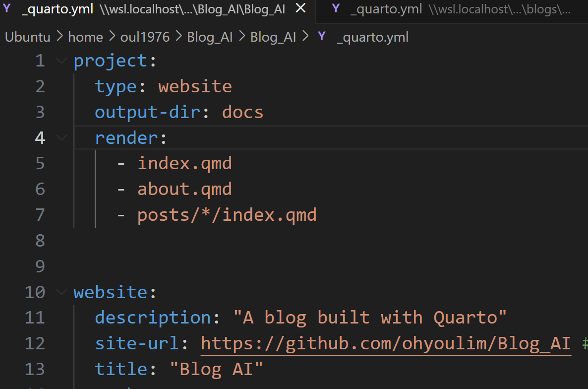Switch to the second _quarto.yml blogs tab

point(451,9)
